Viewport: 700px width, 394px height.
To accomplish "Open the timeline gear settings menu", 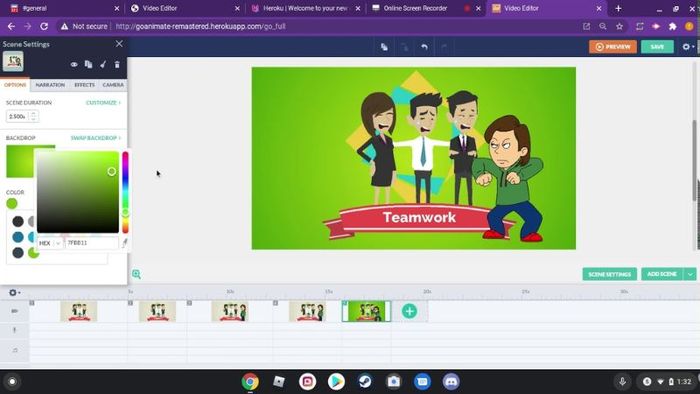I will [x=14, y=293].
